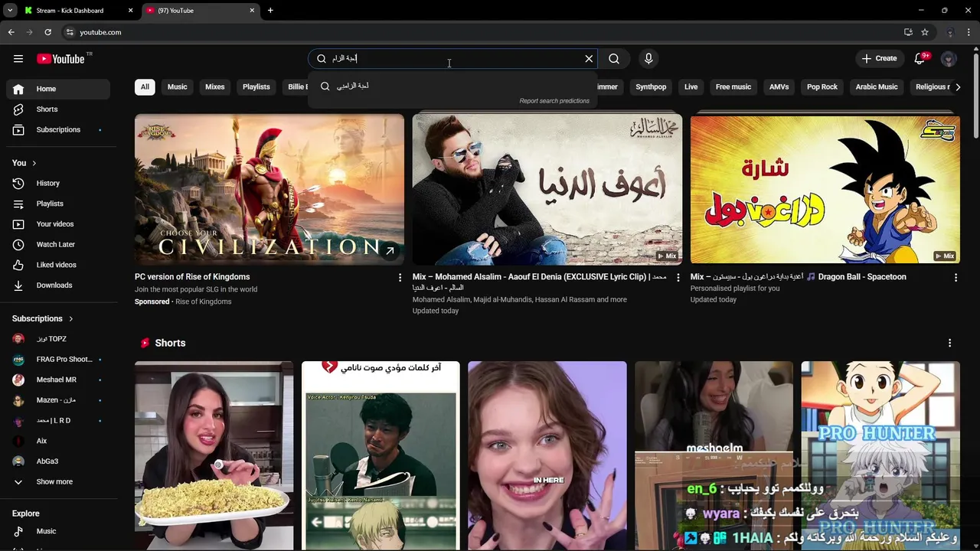Open the Aix channel subscription

pyautogui.click(x=58, y=441)
